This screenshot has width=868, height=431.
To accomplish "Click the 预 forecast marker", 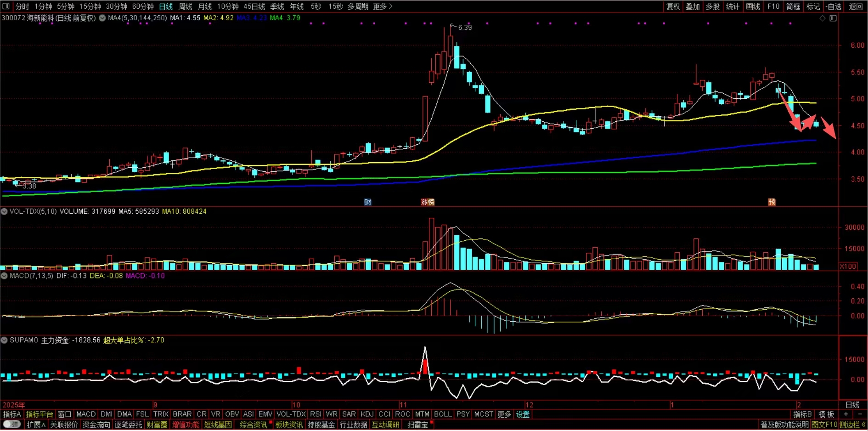I will [772, 202].
